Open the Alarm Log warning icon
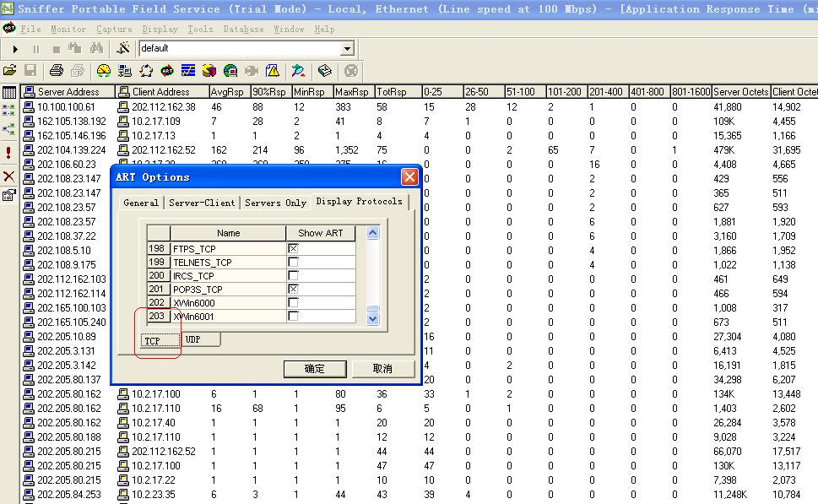Image resolution: width=818 pixels, height=504 pixels. [273, 71]
